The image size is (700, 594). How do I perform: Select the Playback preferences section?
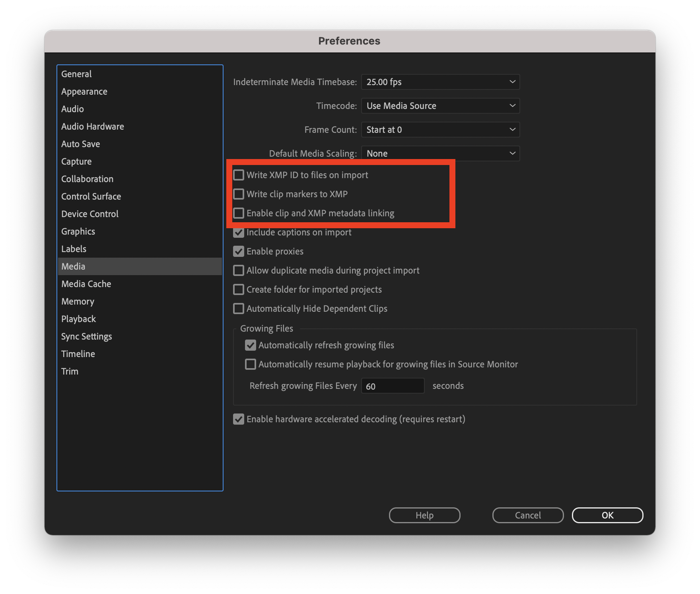[x=78, y=318]
